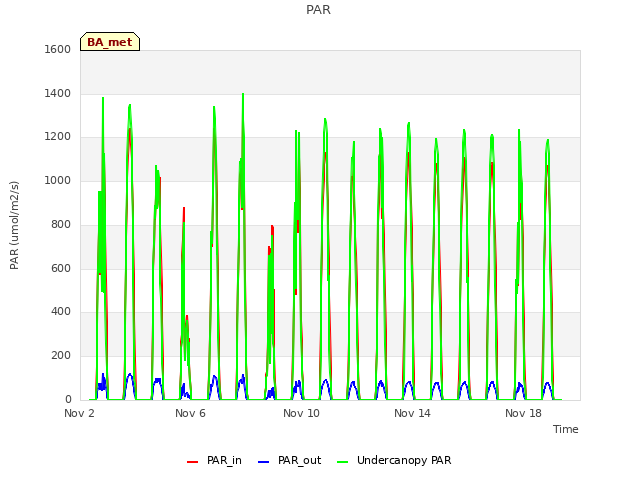The height and width of the screenshot is (480, 640).
Task: Click the blue PAR_out legend swatch
Action: click(264, 462)
